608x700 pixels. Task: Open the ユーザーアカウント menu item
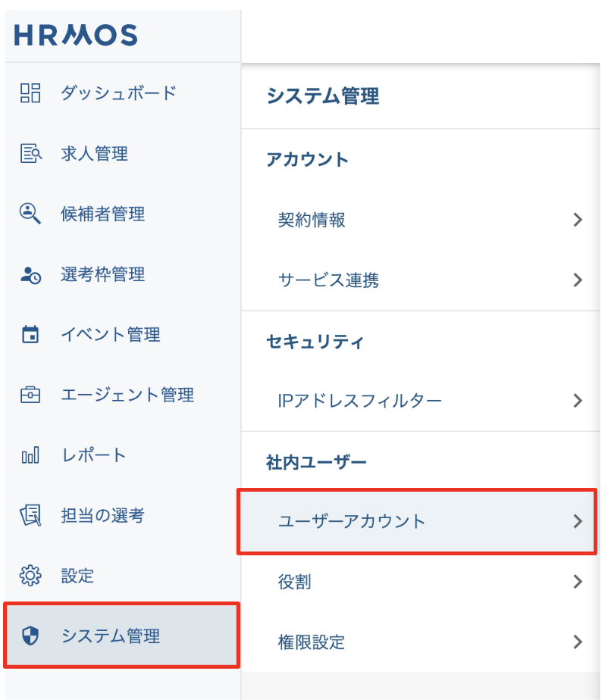(x=352, y=521)
